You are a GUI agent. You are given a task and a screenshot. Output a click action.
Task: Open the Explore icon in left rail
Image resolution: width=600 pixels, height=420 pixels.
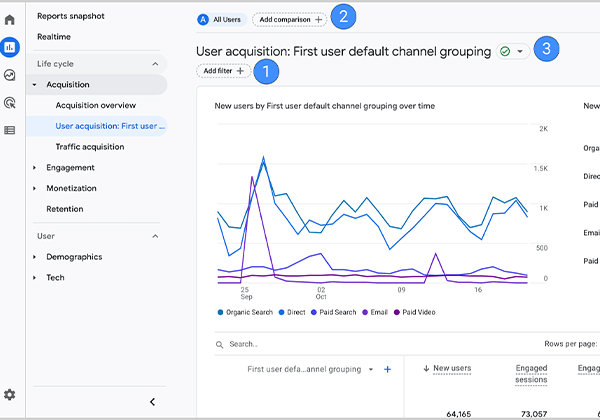[x=10, y=74]
